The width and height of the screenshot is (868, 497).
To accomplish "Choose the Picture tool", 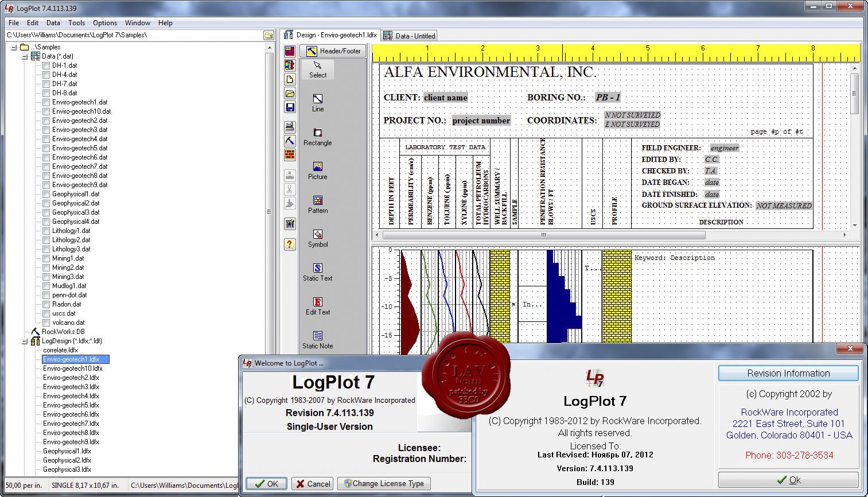I will pyautogui.click(x=318, y=170).
